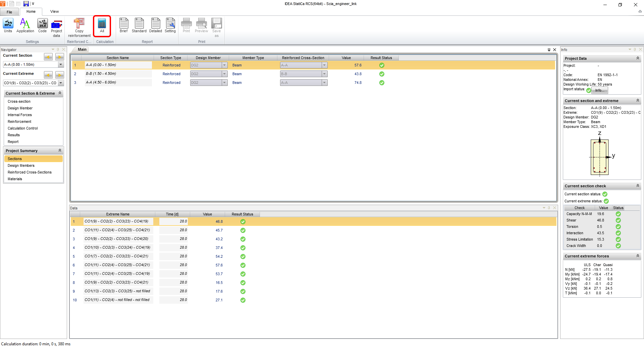Collapse the Project Summary panel

(60, 151)
